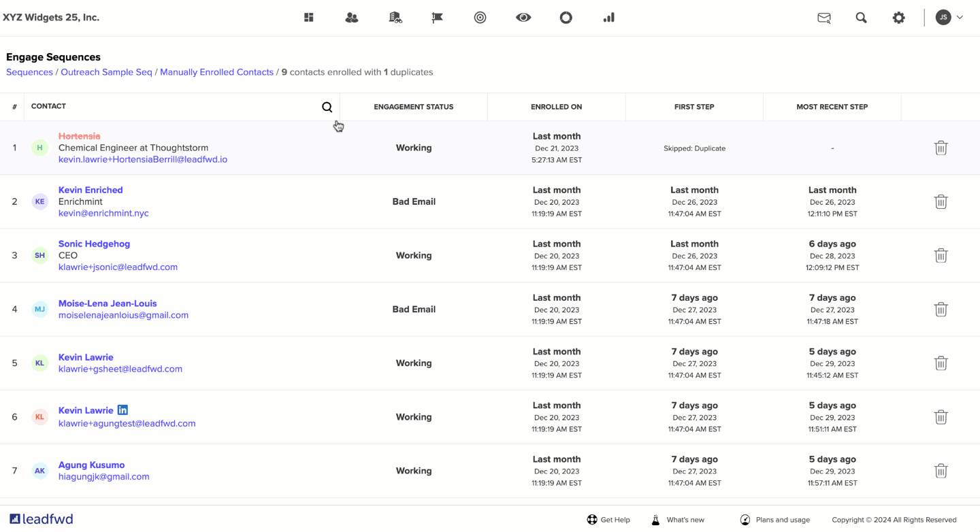Screen dimensions: 980x532
Task: Delete Agung Kusumo enrollment via trash icon
Action: click(941, 470)
